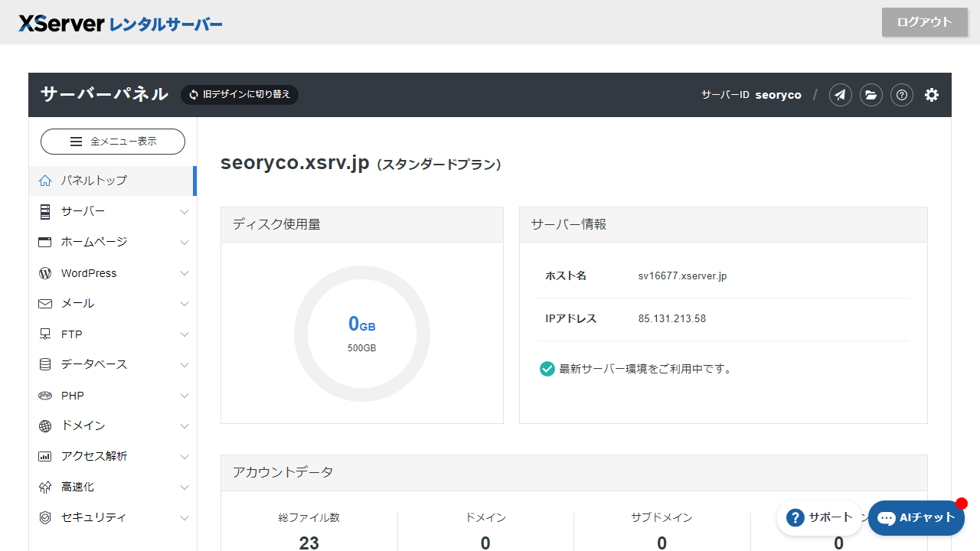
Task: Open the WordPress section icon in sidebar
Action: click(44, 272)
